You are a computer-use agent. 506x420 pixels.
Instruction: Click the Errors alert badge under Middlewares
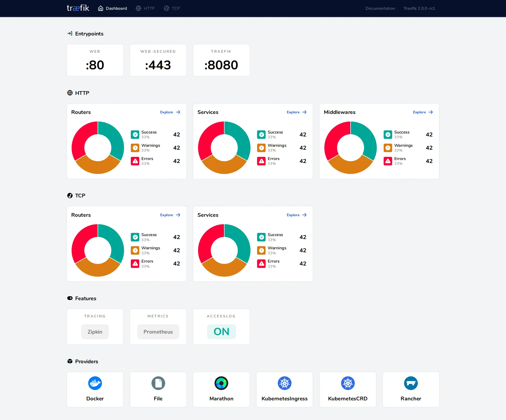click(388, 161)
